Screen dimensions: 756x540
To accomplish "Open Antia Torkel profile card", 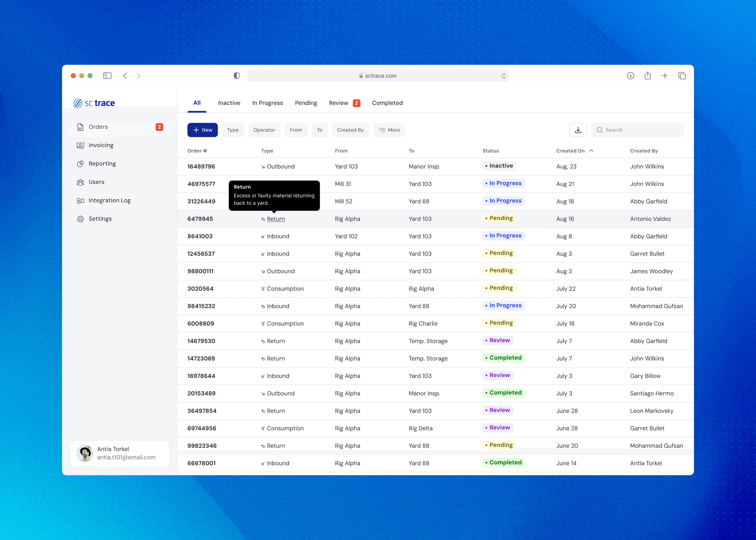I will [x=120, y=453].
